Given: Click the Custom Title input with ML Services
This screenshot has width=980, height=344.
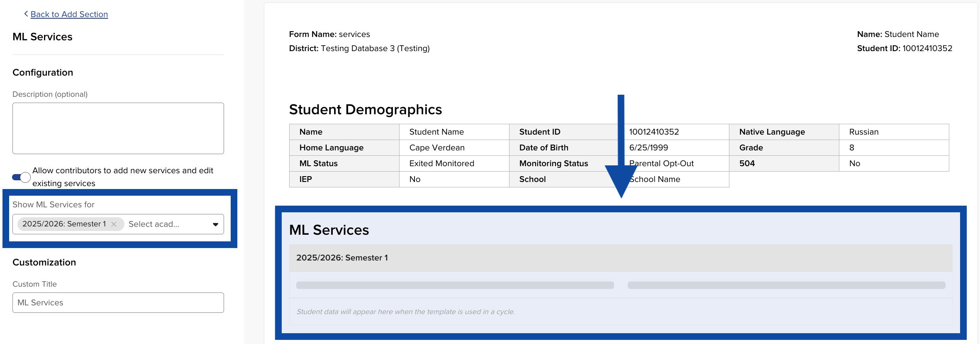Looking at the screenshot, I should tap(118, 303).
